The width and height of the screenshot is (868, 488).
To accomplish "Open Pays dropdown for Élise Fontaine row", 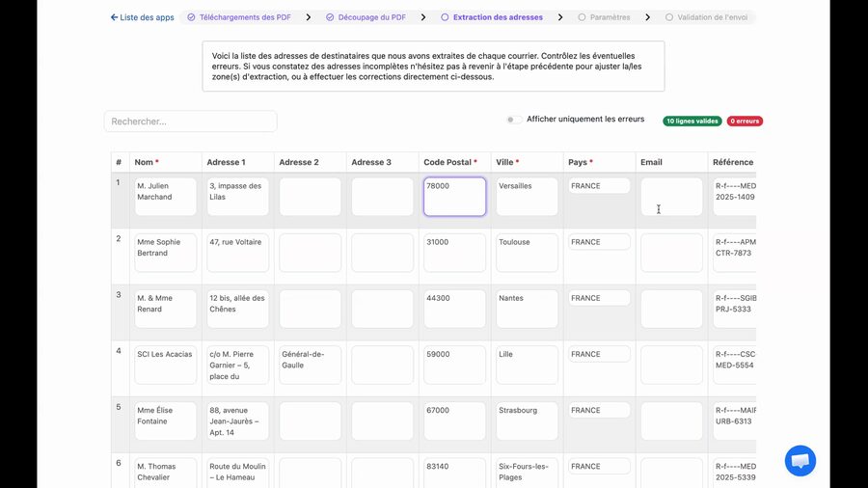I will pos(599,410).
